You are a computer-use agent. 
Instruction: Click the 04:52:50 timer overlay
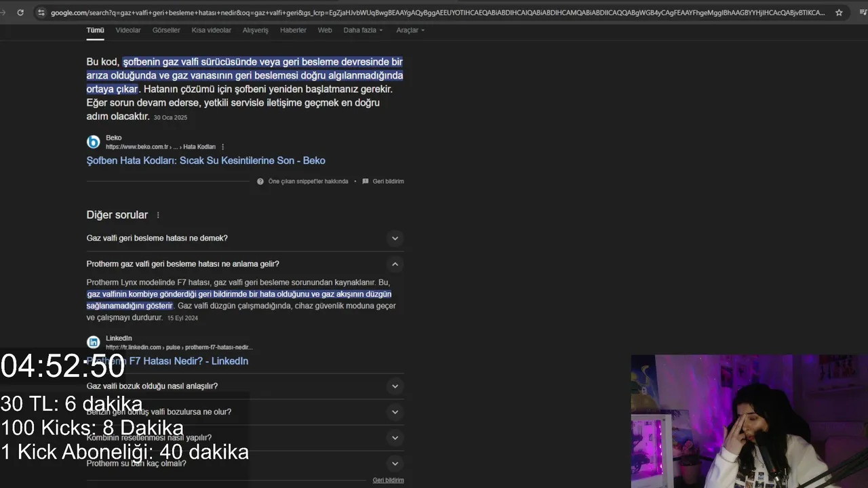click(x=62, y=367)
